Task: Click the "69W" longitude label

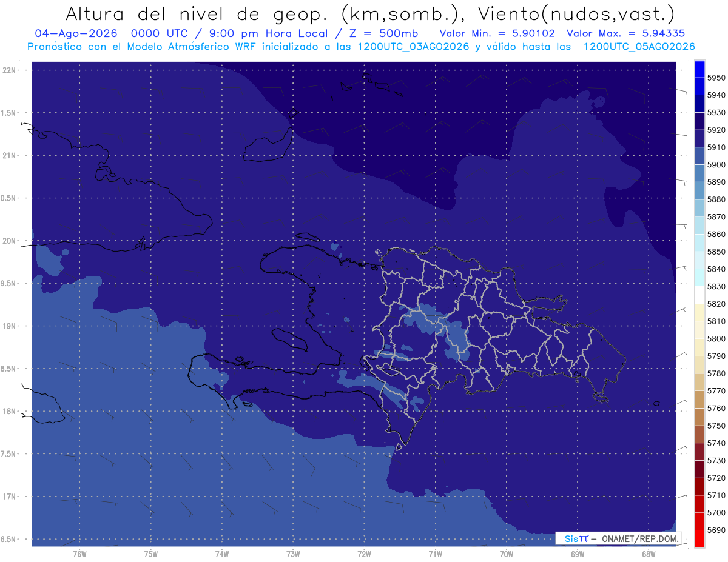Action: [578, 555]
